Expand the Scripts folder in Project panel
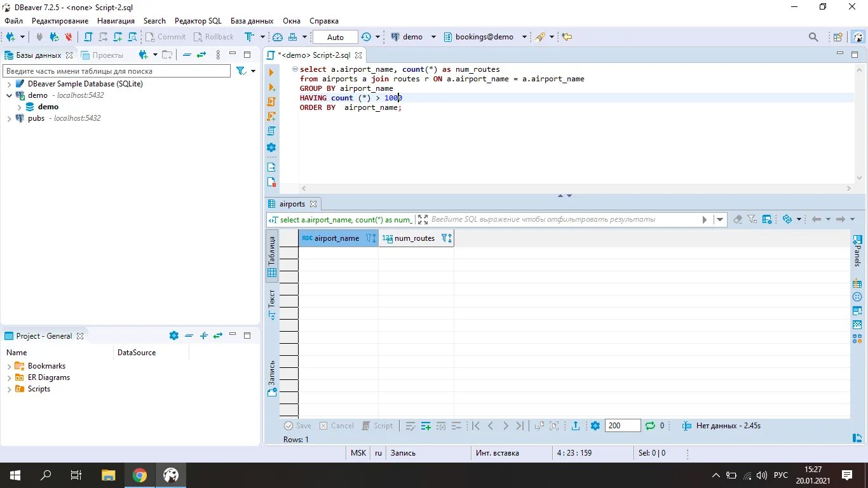This screenshot has width=868, height=488. pos(10,389)
